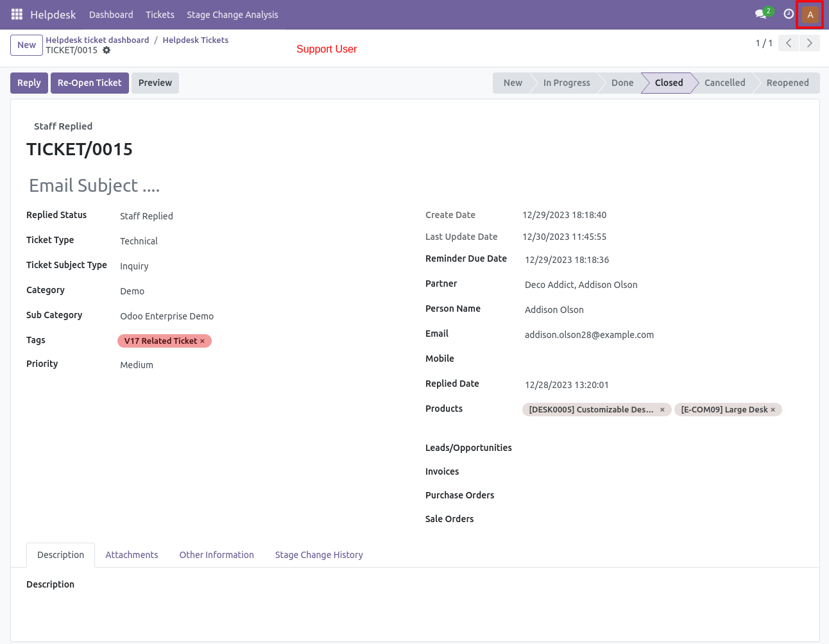Set stage to In Progress
This screenshot has height=644, width=829.
(x=566, y=83)
